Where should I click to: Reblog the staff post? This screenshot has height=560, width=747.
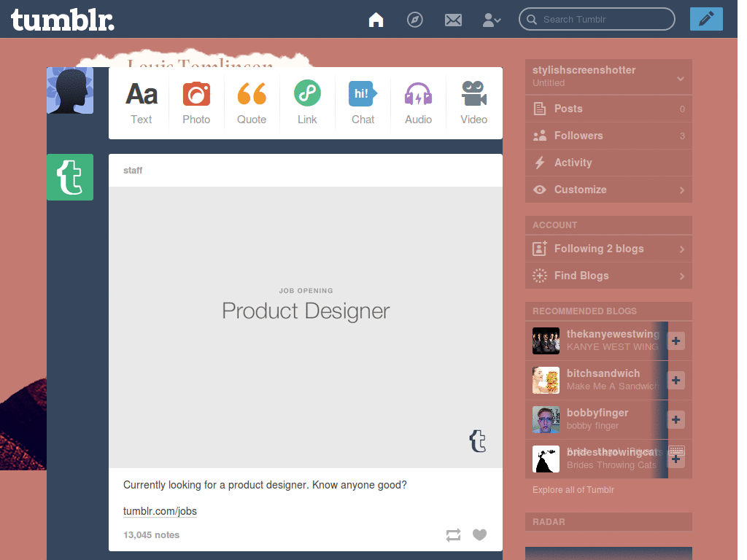click(x=453, y=534)
